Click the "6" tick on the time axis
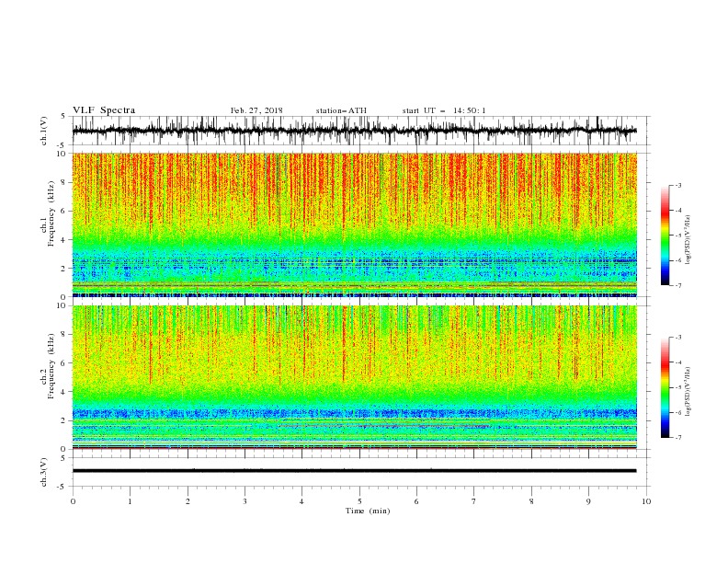Viewport: 728px width, 563px height. (x=416, y=501)
